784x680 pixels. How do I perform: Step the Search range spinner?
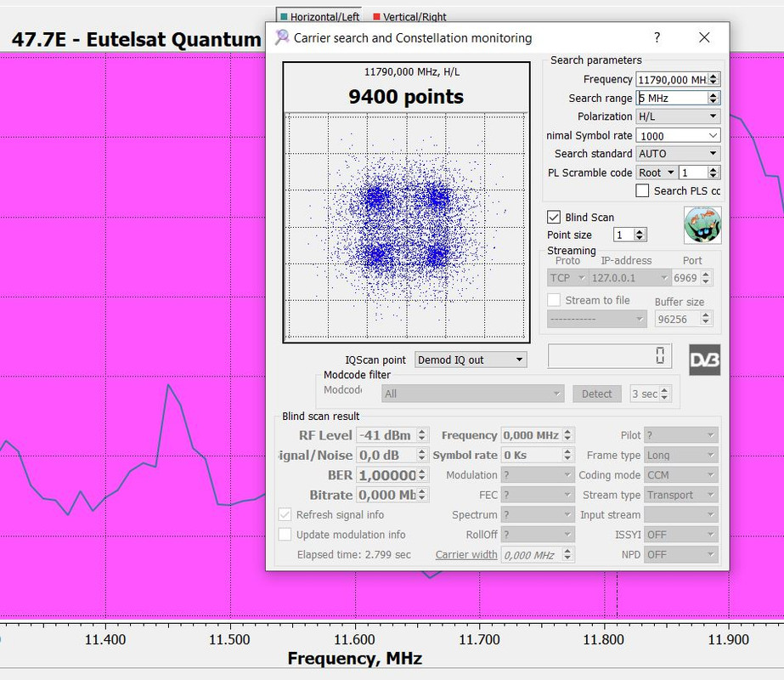pos(713,98)
